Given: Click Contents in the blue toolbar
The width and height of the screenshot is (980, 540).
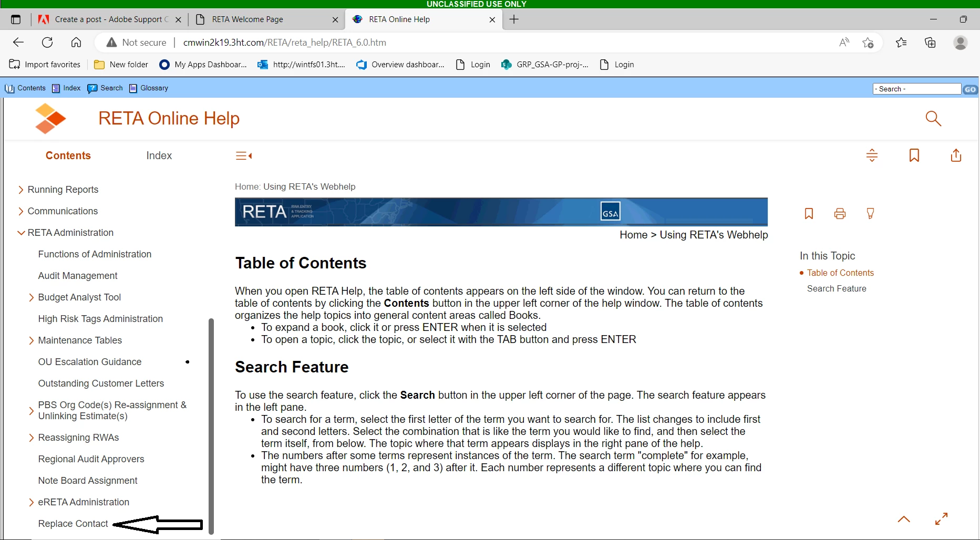Looking at the screenshot, I should click(x=25, y=88).
